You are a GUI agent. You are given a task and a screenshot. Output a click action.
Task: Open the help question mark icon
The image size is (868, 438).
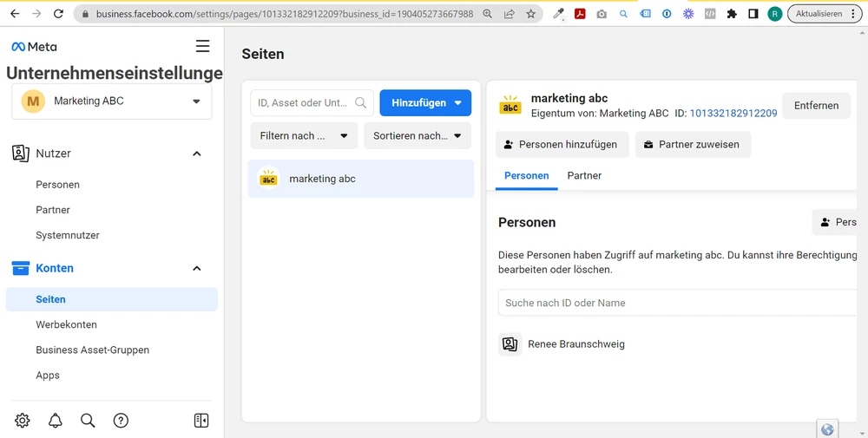coord(121,421)
